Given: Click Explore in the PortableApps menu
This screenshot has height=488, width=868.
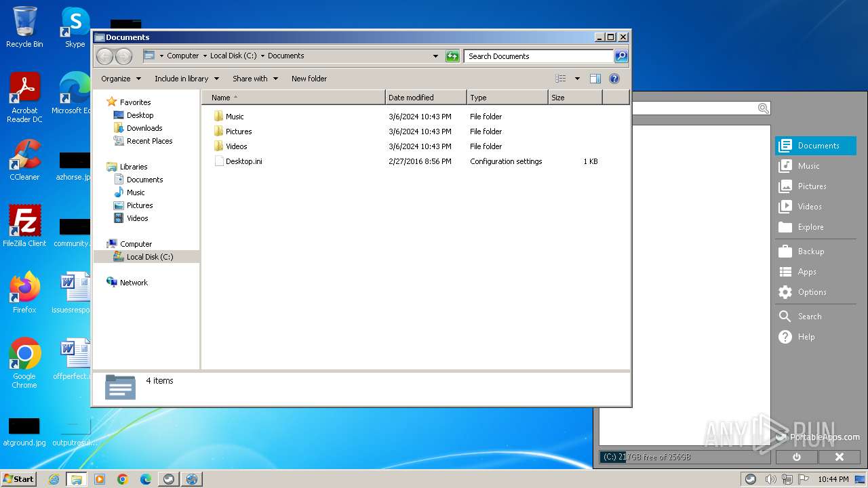Looking at the screenshot, I should tap(815, 227).
